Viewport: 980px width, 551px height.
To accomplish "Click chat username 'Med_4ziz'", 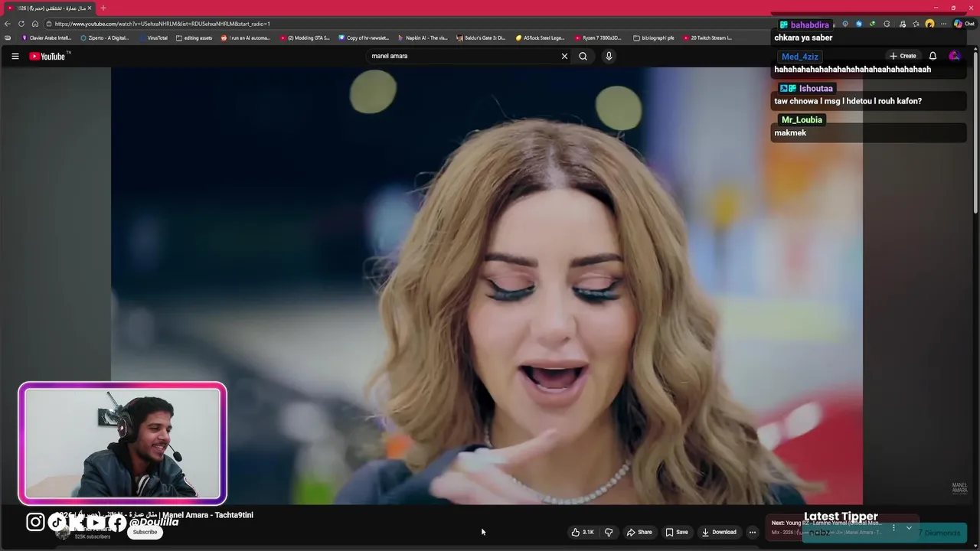I will 799,57.
